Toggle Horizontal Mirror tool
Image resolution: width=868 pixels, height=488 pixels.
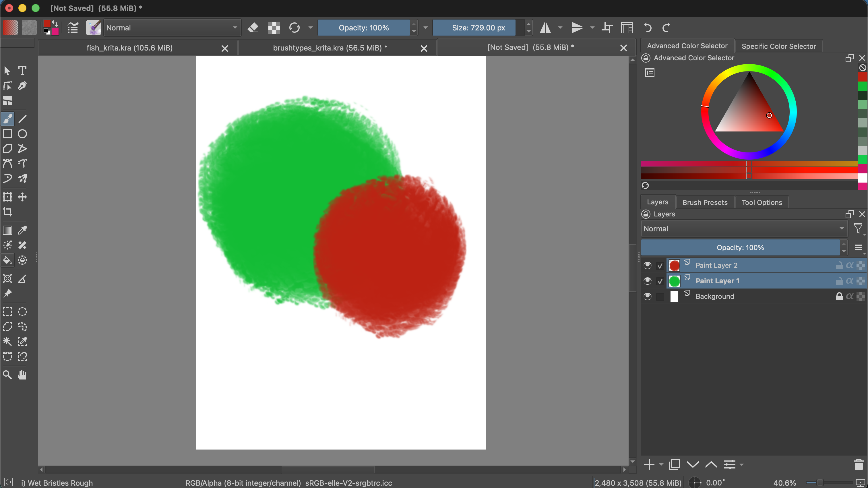(545, 28)
